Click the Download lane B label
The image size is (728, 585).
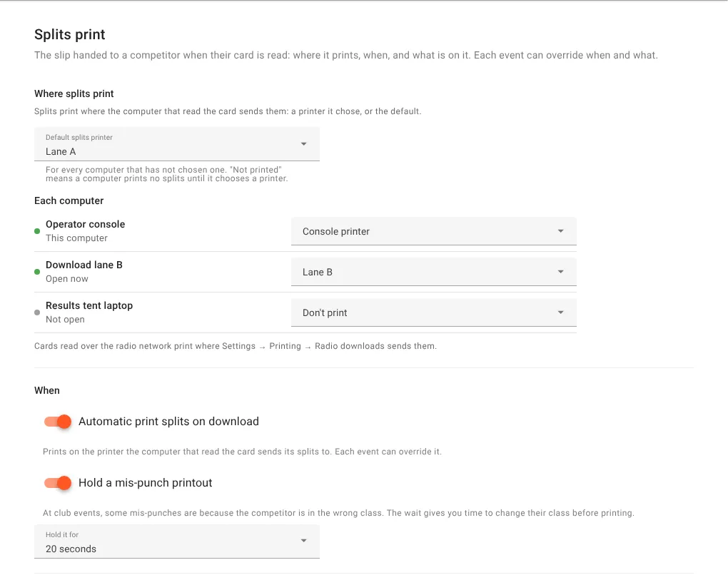tap(84, 265)
